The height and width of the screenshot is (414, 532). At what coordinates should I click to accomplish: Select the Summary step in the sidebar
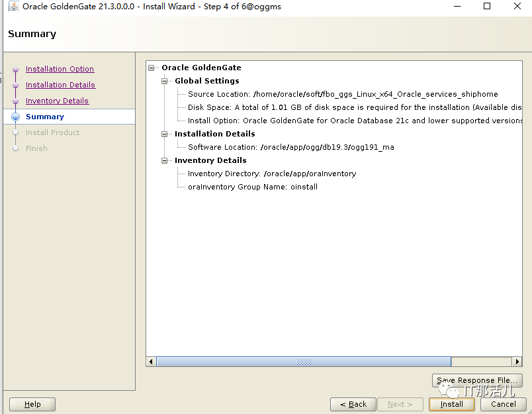click(69, 117)
